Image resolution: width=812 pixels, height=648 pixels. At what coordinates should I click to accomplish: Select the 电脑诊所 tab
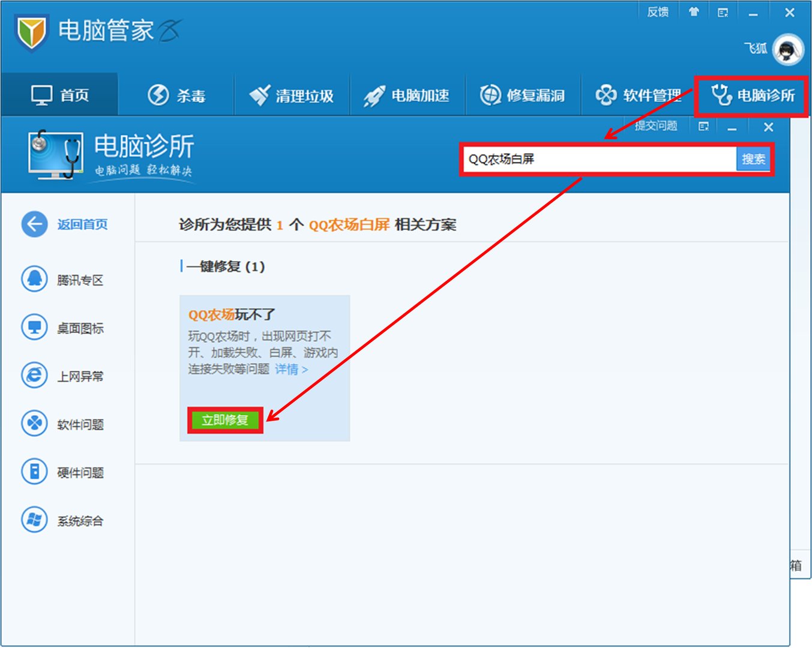[x=751, y=95]
